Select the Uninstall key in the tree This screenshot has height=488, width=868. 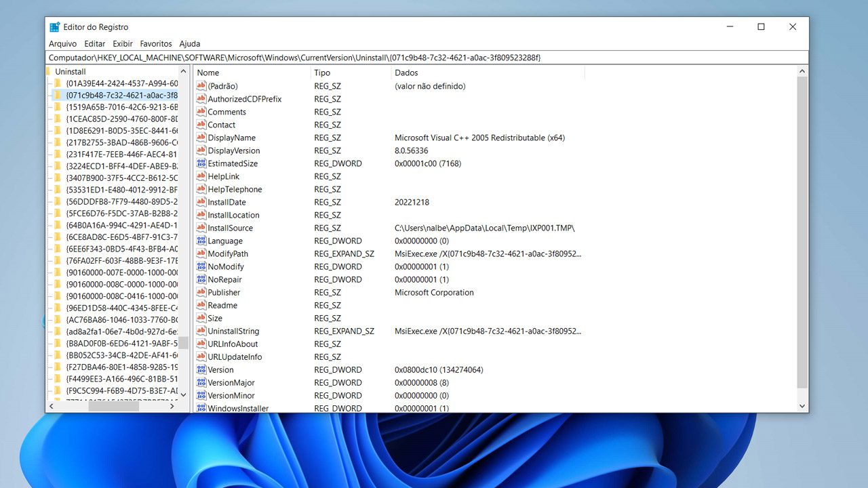click(x=71, y=71)
